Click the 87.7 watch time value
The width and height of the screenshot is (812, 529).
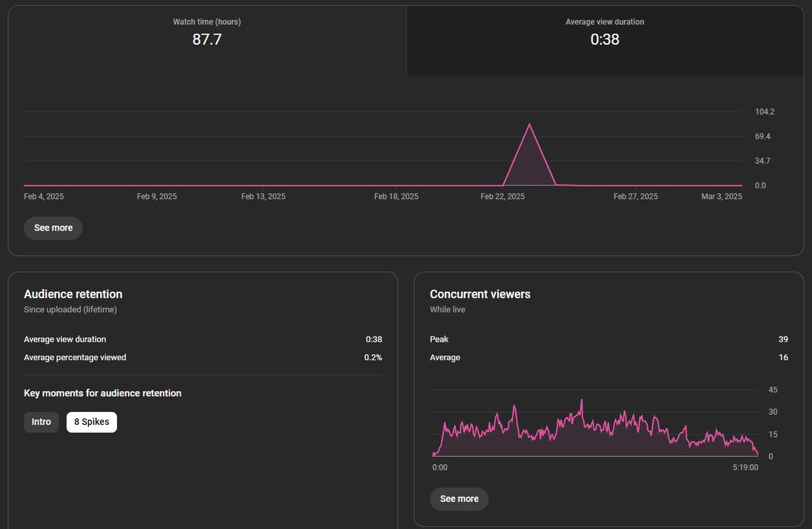click(207, 39)
